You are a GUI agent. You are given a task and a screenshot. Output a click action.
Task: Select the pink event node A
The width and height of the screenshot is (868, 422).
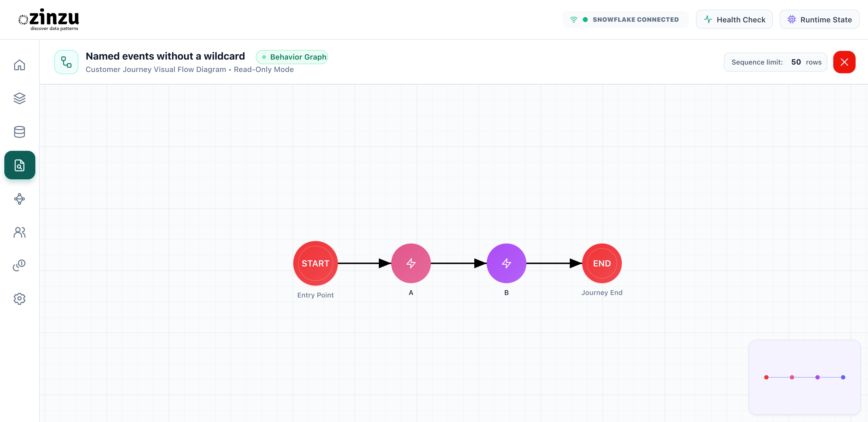(x=411, y=263)
